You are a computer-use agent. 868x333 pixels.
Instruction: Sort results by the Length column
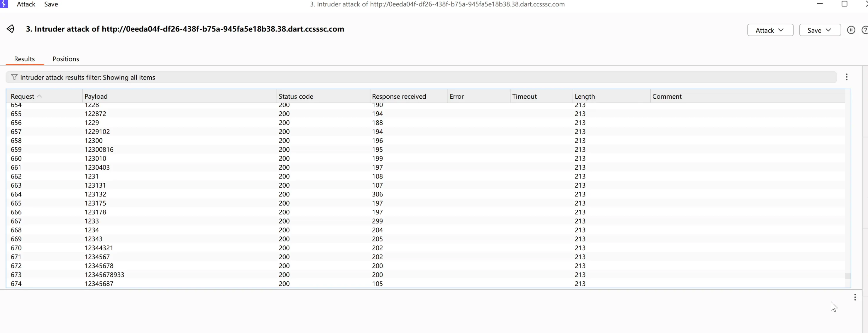(x=585, y=97)
